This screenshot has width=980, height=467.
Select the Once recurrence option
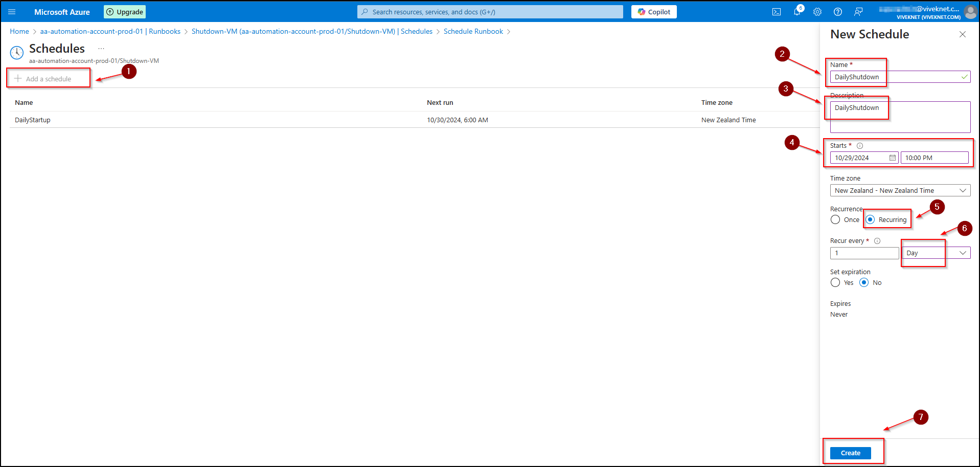[x=835, y=220]
